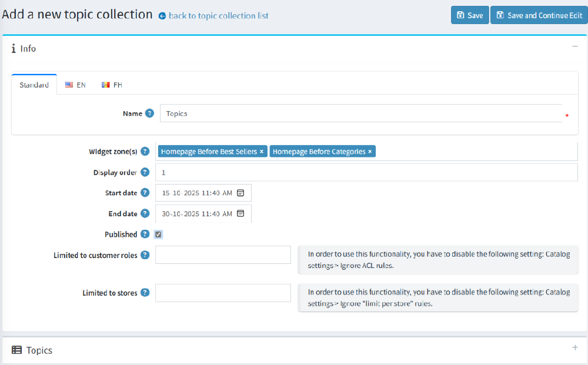The height and width of the screenshot is (365, 588).
Task: Open the End date calendar picker
Action: point(240,214)
